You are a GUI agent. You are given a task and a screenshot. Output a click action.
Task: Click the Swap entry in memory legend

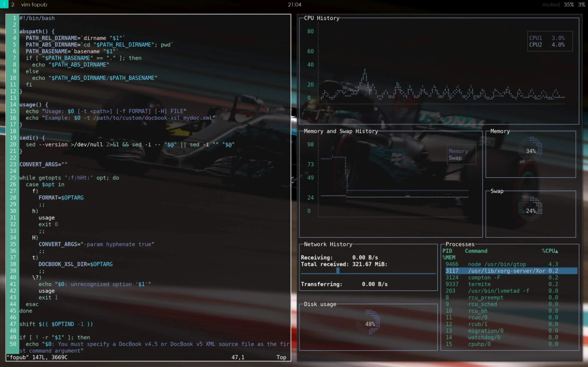tap(455, 158)
